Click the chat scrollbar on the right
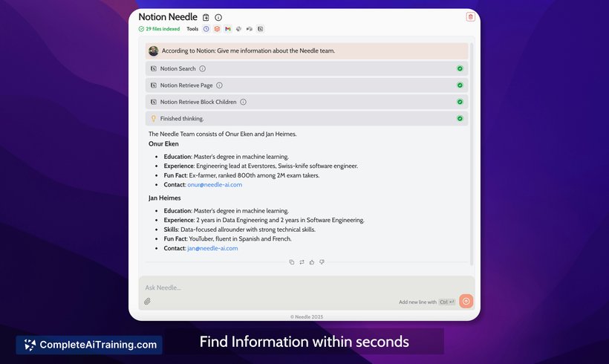This screenshot has height=364, width=609. pyautogui.click(x=472, y=154)
